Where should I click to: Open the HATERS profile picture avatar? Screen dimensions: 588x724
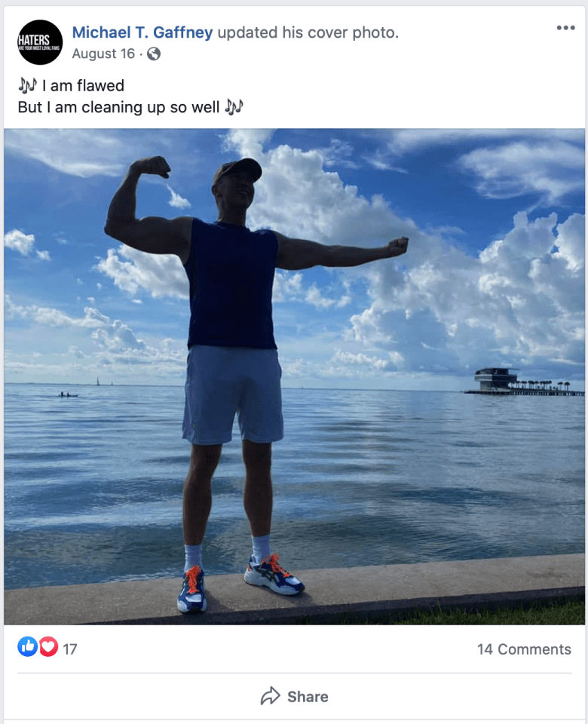coord(40,42)
